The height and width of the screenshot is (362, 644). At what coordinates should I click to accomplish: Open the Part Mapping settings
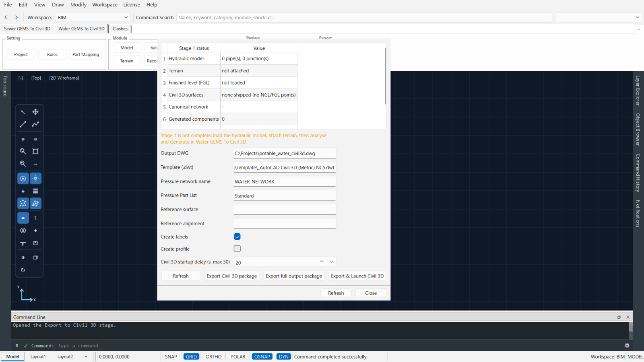pos(86,54)
